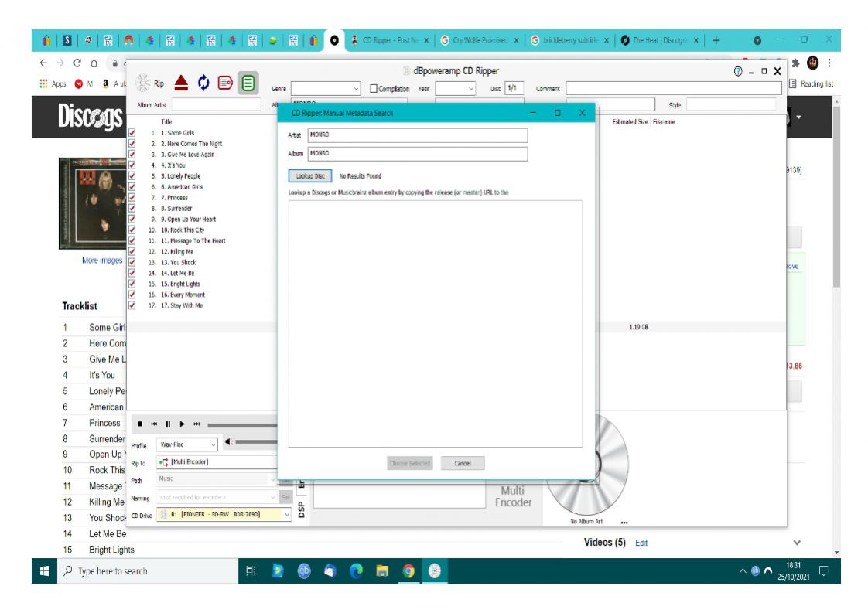Image resolution: width=868 pixels, height=613 pixels.
Task: Select the DSP vertical tab
Action: click(x=301, y=511)
